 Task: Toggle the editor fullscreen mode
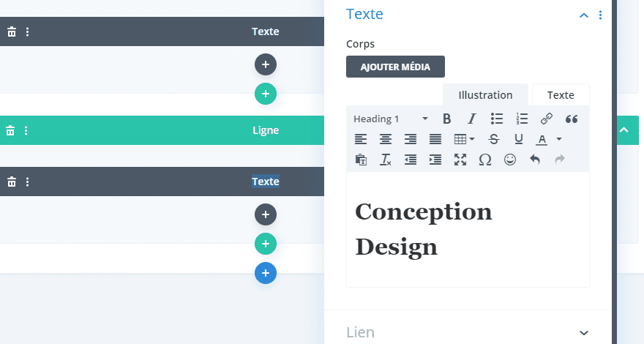click(460, 160)
